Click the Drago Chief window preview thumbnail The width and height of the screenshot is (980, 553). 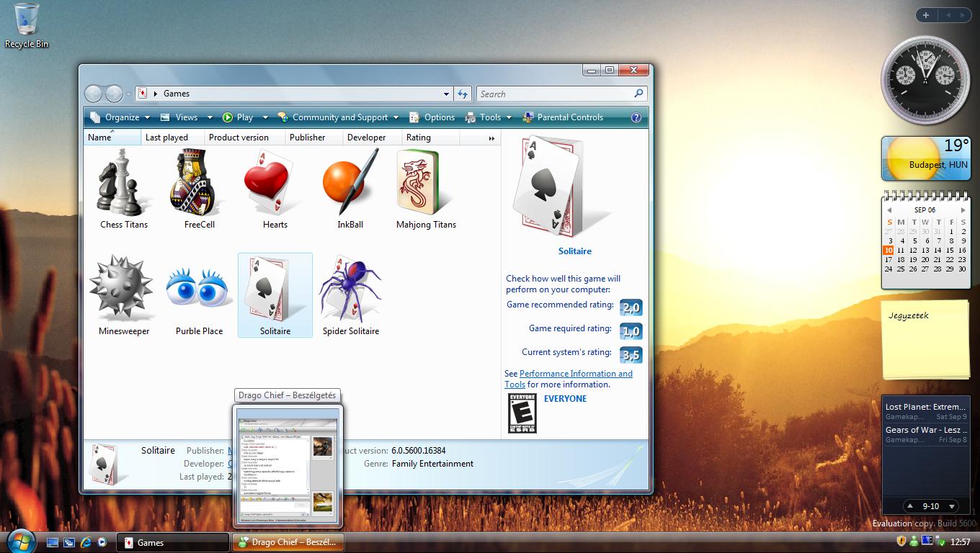pos(288,466)
